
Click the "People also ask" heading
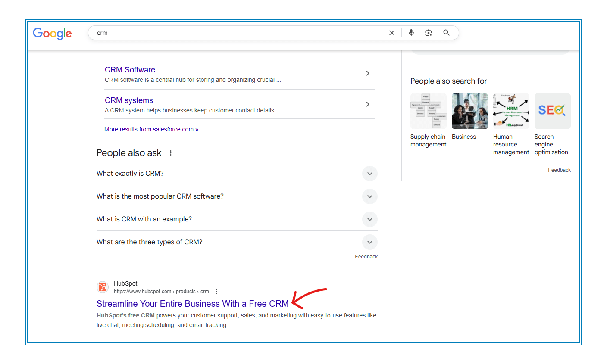point(129,153)
